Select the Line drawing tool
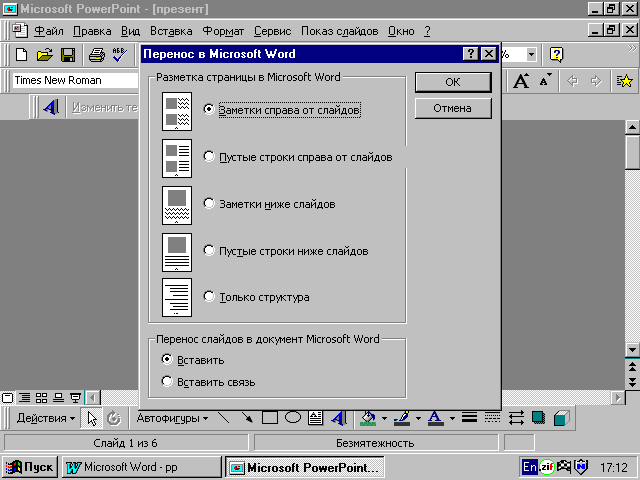The image size is (640, 480). pos(224,418)
